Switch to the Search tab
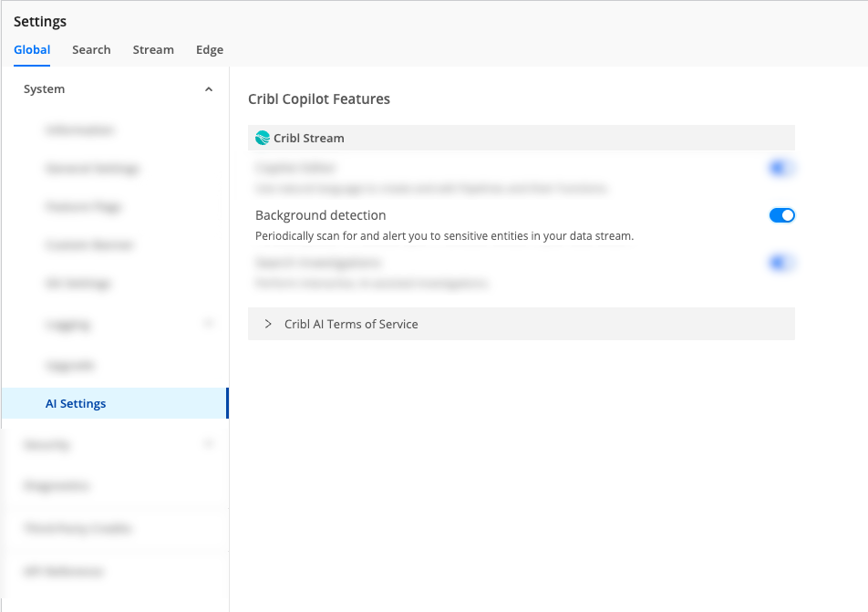 [91, 50]
